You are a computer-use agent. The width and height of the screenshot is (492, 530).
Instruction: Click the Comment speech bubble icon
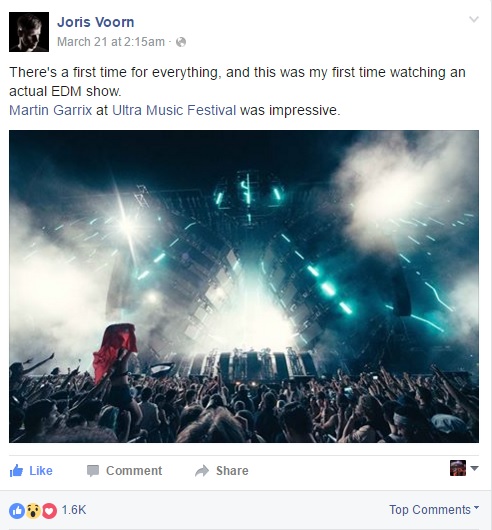[x=93, y=471]
